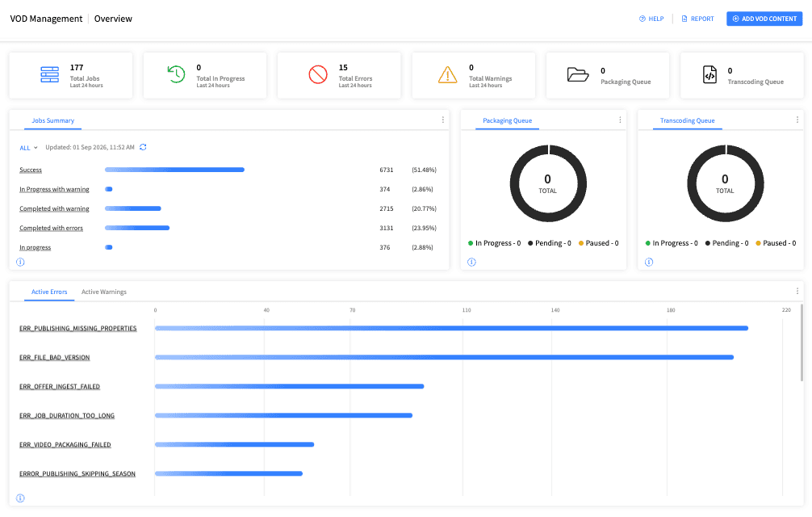Click Packaging Queue In Progress legend

click(x=494, y=243)
